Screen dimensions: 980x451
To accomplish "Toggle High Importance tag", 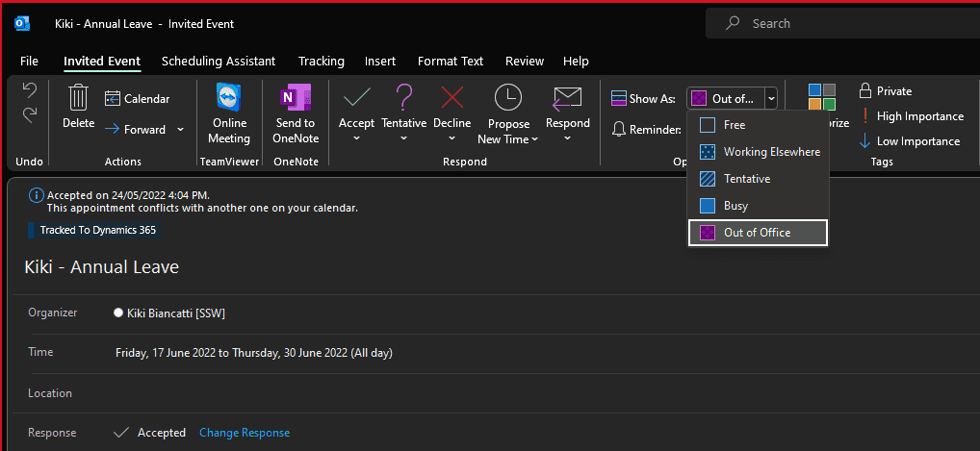I will pos(910,116).
